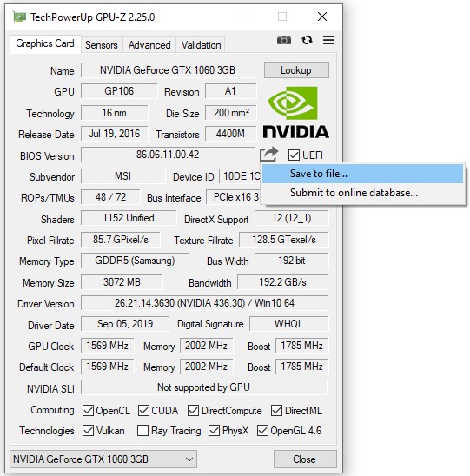Image resolution: width=470 pixels, height=476 pixels.
Task: Toggle the OpenGL 4.6 checkbox
Action: [x=262, y=431]
